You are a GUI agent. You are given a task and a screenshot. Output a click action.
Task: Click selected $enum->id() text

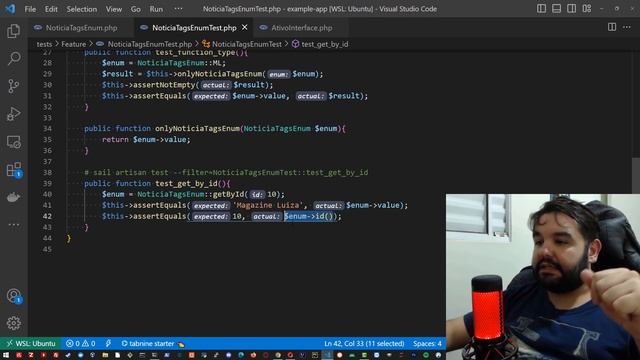coord(309,216)
